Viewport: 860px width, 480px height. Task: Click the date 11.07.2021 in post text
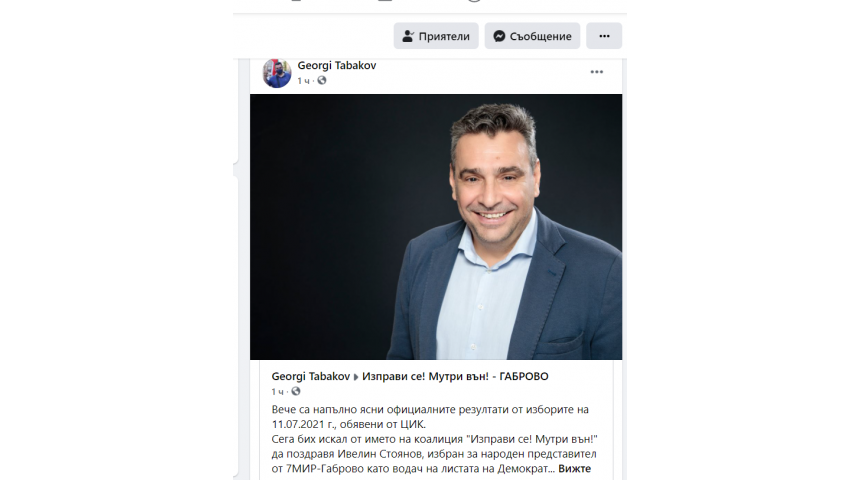[298, 424]
